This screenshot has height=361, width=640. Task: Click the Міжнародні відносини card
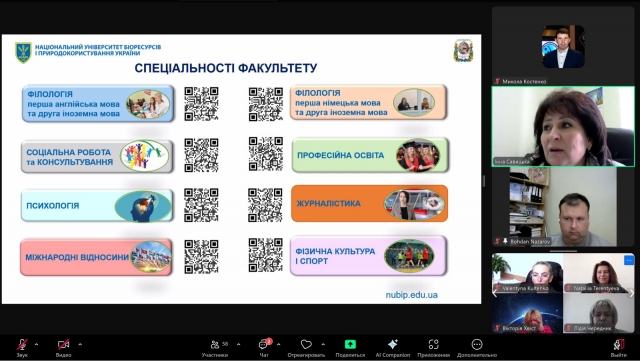(96, 257)
